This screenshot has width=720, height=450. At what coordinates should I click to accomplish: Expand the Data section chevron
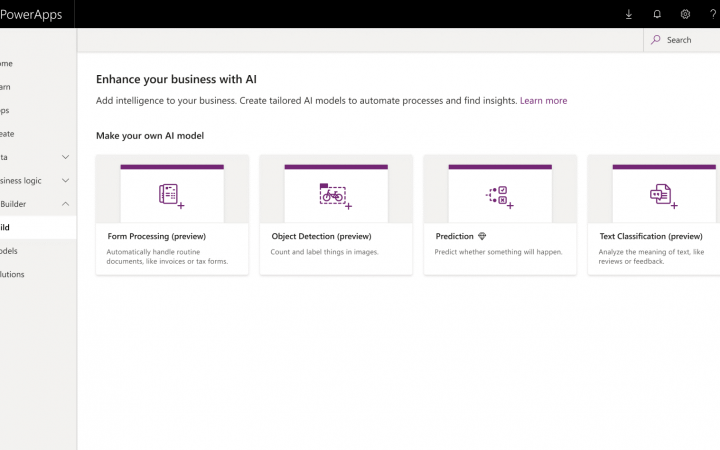[x=66, y=157]
